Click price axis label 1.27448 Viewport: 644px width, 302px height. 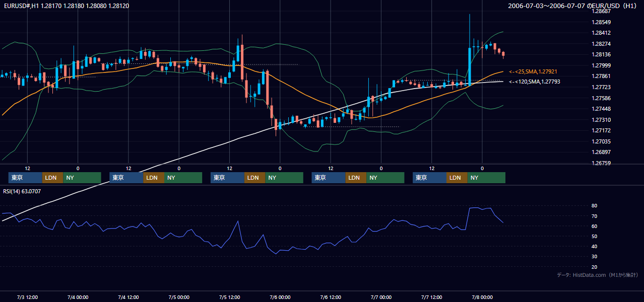coord(600,109)
